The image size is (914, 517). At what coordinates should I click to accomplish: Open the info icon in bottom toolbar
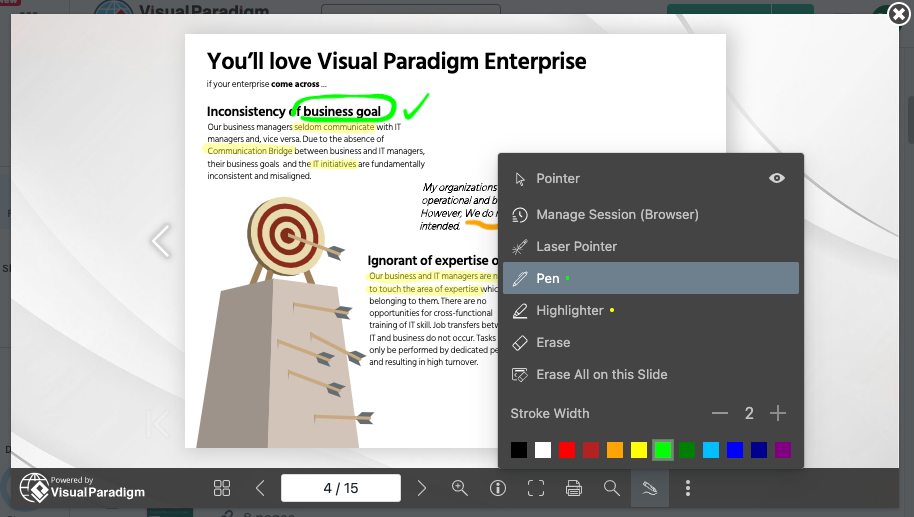click(x=498, y=488)
